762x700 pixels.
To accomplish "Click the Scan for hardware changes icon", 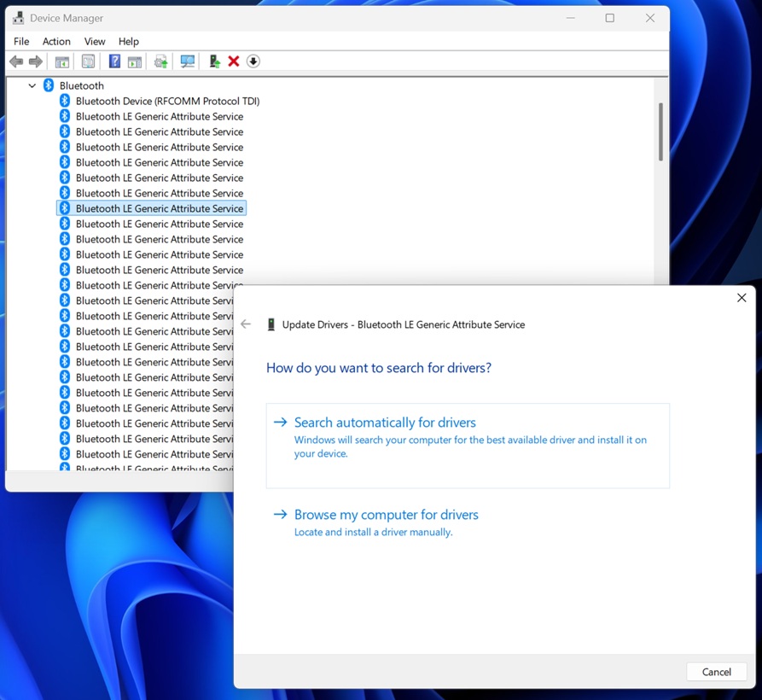I will coord(186,61).
